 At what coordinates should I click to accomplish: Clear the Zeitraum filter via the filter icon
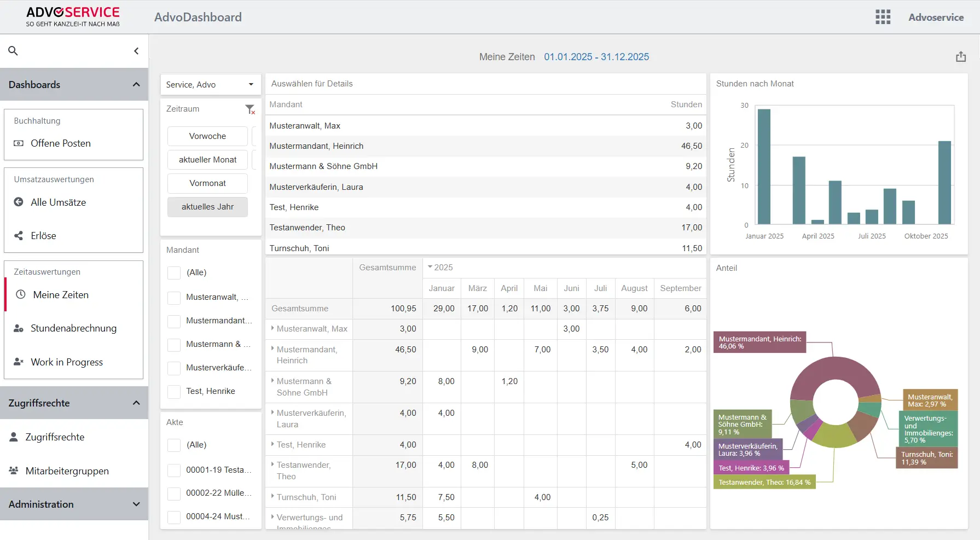coord(251,109)
